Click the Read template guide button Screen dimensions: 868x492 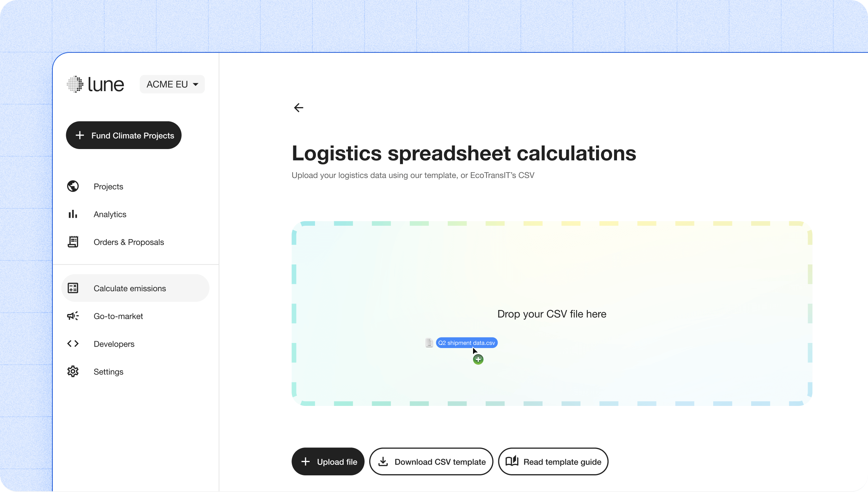[553, 462]
